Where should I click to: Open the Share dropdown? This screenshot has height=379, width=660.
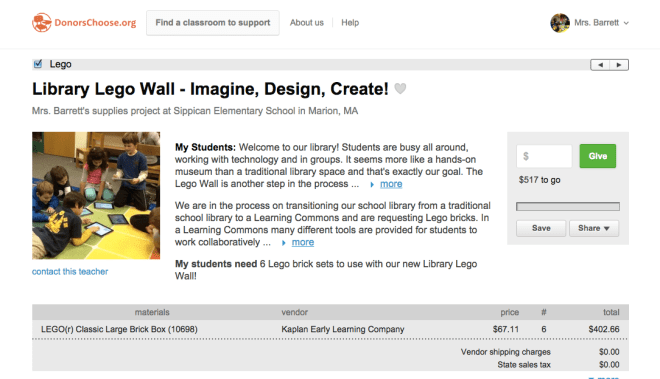tap(594, 228)
